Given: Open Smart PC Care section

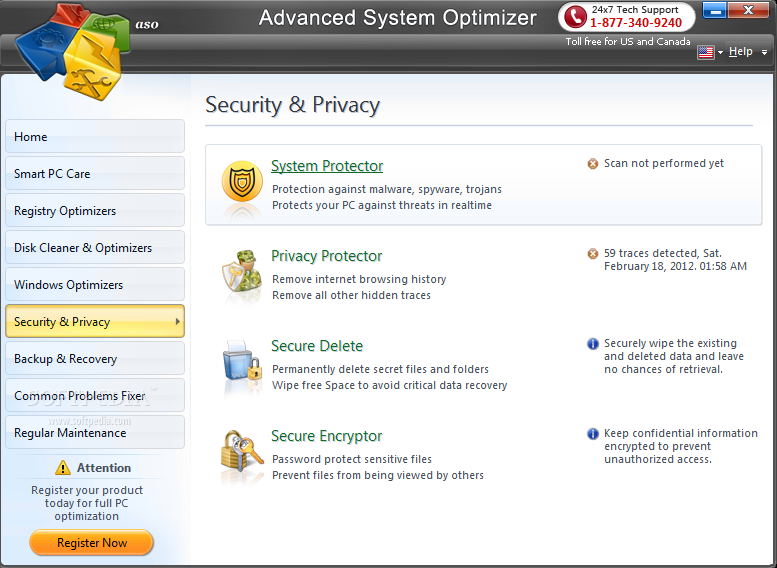Looking at the screenshot, I should tap(95, 173).
